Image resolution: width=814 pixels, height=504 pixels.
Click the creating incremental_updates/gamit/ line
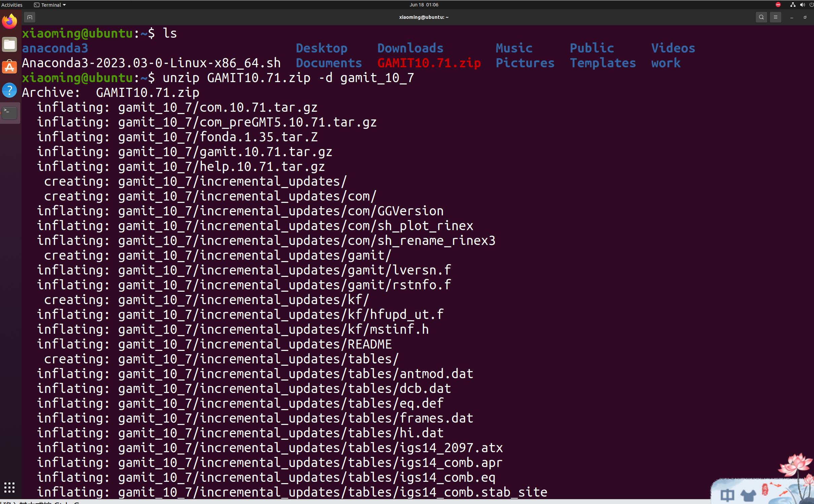[x=218, y=255]
